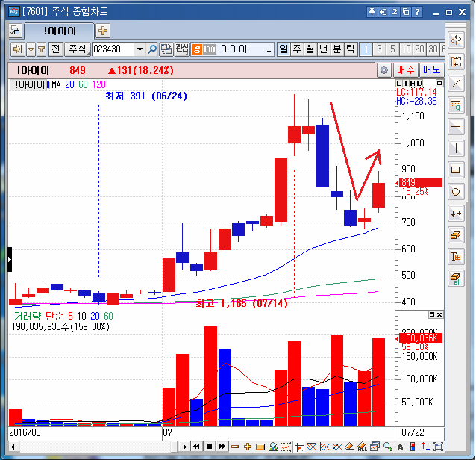
Task: Open the 주식 market type dropdown
Action: pyautogui.click(x=77, y=49)
